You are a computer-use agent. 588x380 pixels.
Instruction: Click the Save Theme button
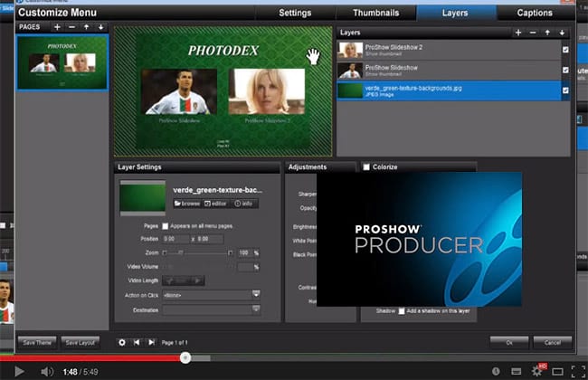[x=37, y=343]
